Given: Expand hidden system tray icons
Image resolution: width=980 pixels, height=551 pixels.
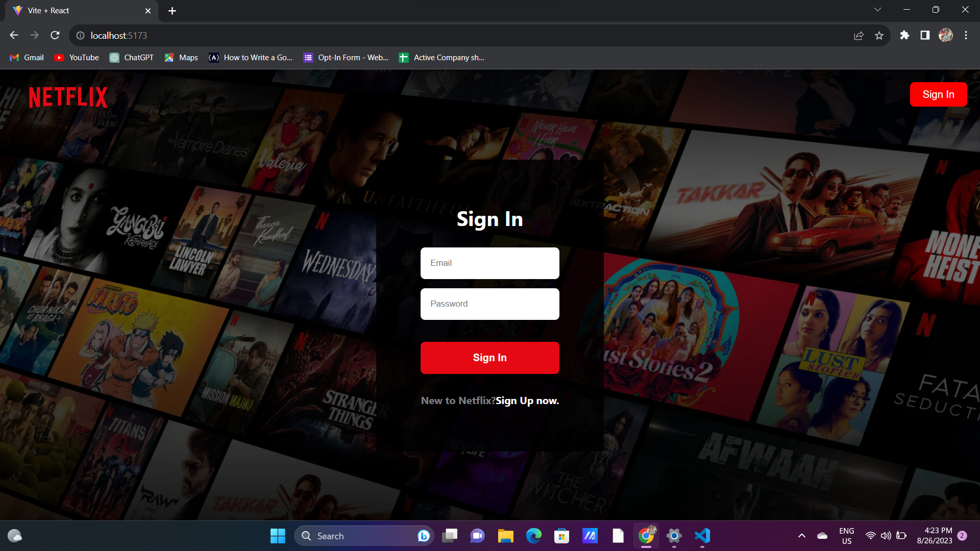Looking at the screenshot, I should click(x=801, y=536).
